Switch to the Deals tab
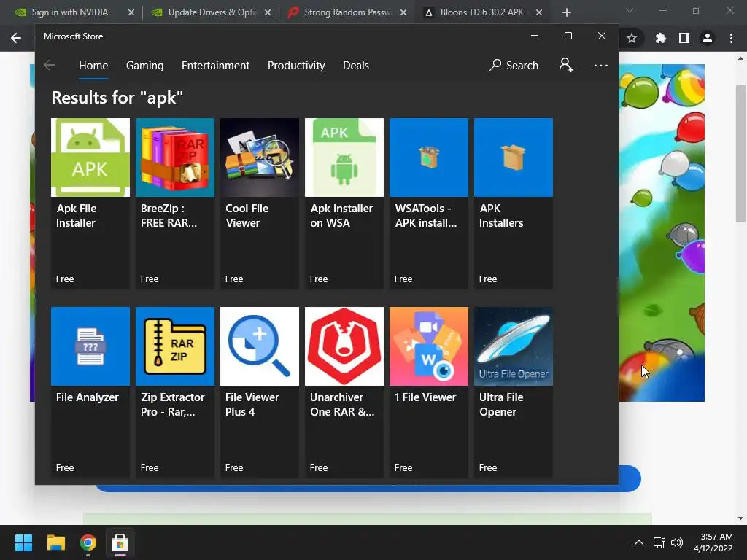The height and width of the screenshot is (560, 747). [356, 65]
